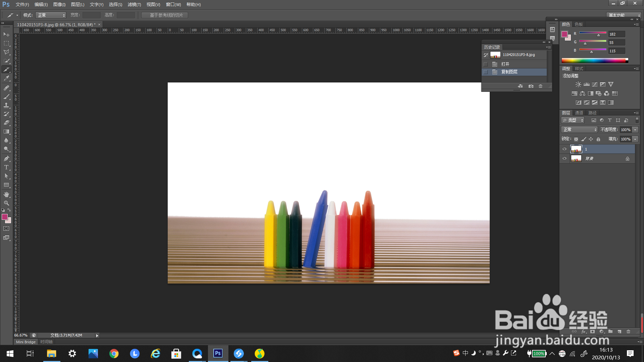Create new snapshot in History panel
The width and height of the screenshot is (644, 362).
(x=531, y=86)
